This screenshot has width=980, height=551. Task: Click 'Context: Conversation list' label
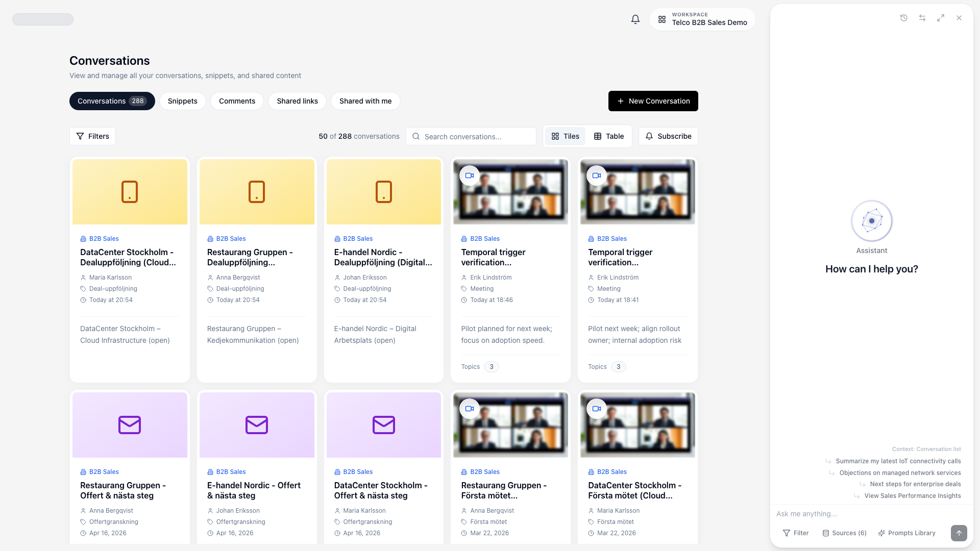[x=926, y=449]
